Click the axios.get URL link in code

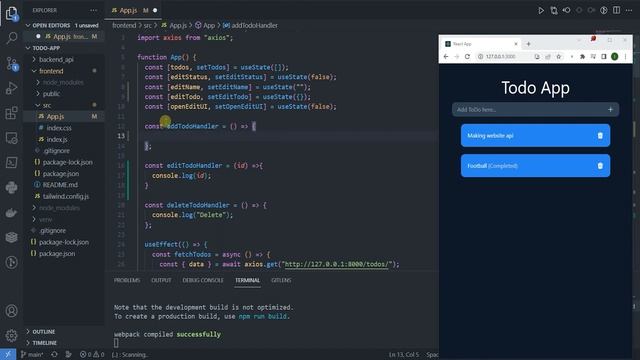[x=336, y=264]
